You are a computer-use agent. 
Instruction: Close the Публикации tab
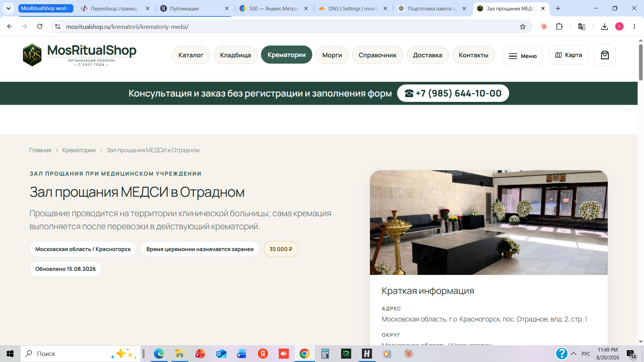click(x=227, y=8)
